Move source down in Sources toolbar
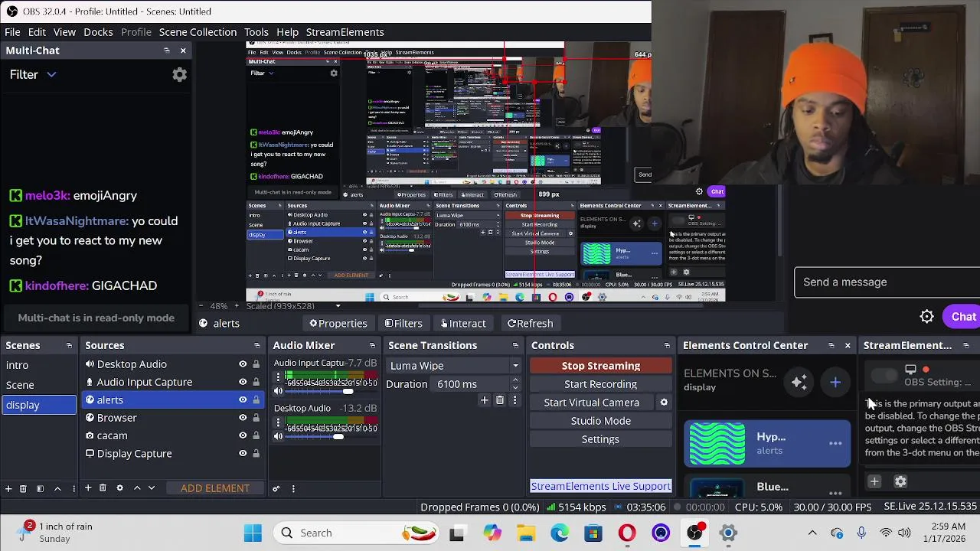The image size is (980, 551). [x=152, y=488]
